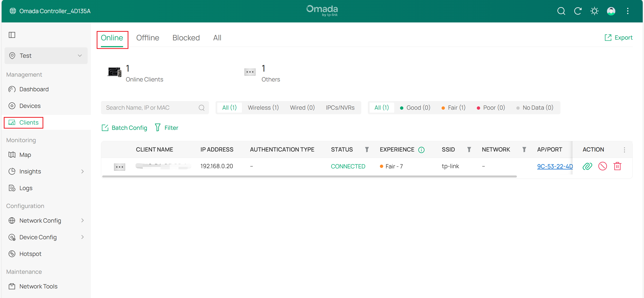Viewport: 644px width, 298px height.
Task: Expand the Test site selector
Action: (x=80, y=56)
